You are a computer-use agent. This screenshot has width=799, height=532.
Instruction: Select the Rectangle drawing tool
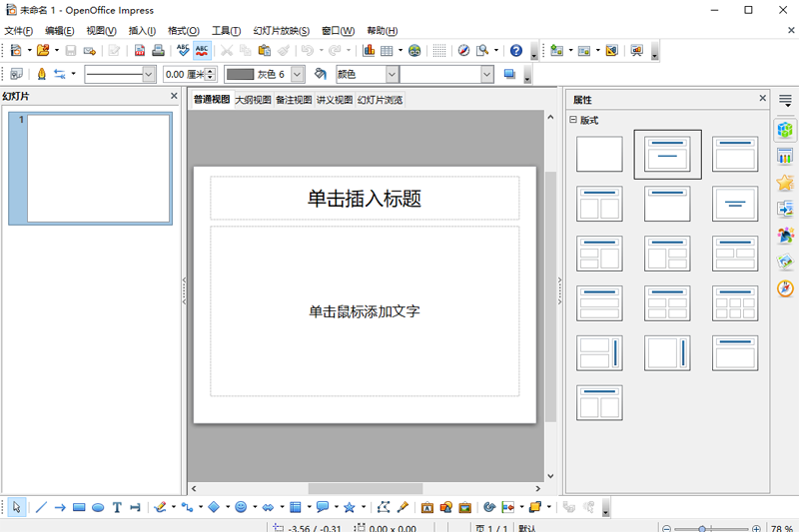pyautogui.click(x=79, y=507)
